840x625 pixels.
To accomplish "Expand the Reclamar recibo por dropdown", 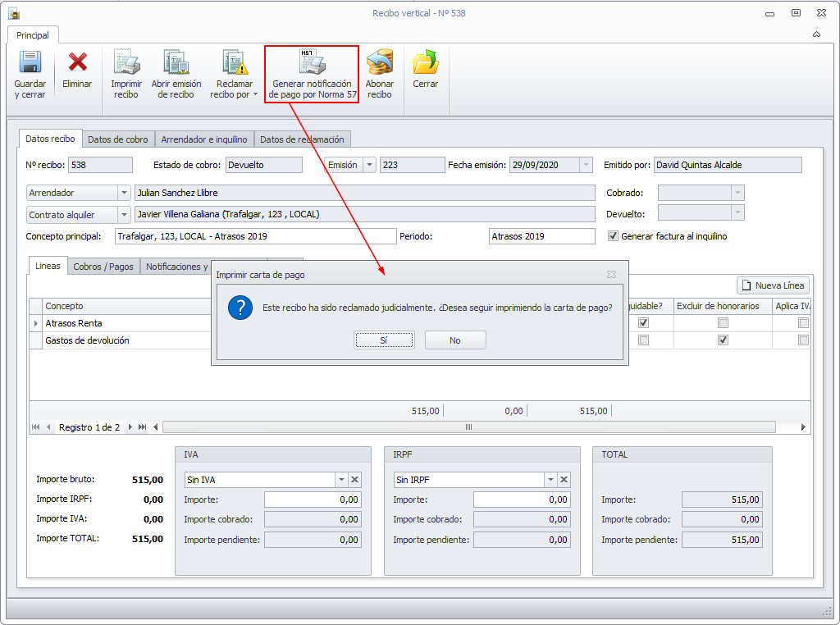I will [x=255, y=94].
